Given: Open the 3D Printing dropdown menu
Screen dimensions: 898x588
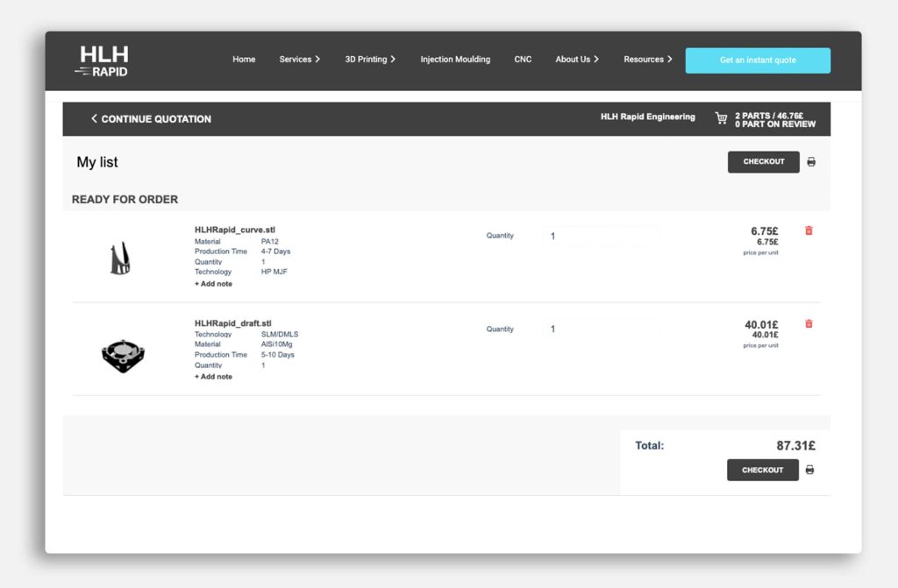Looking at the screenshot, I should [x=368, y=59].
